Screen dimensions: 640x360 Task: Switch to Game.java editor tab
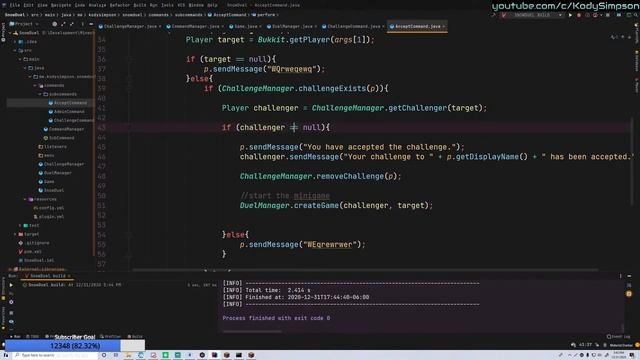click(245, 27)
